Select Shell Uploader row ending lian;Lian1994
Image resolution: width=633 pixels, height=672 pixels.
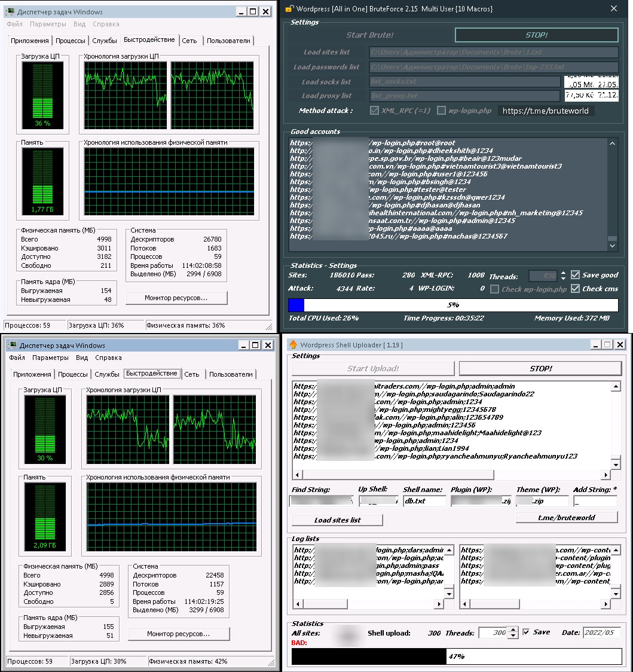pos(381,448)
